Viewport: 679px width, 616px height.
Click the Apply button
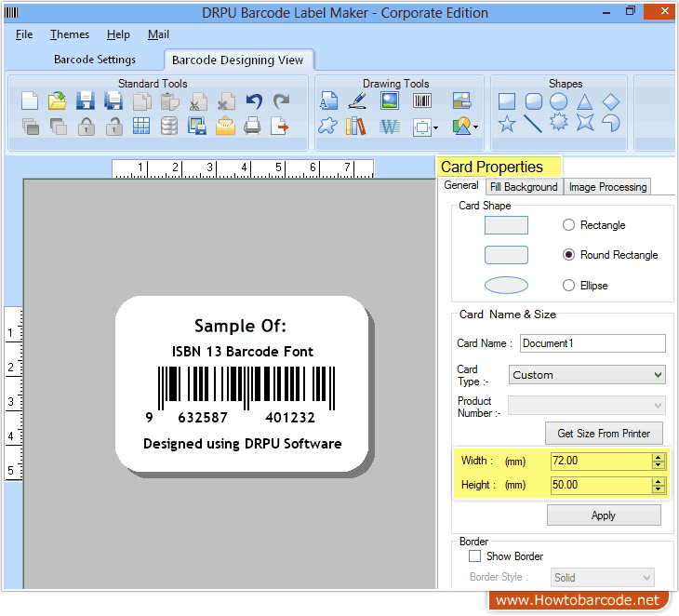(x=604, y=516)
